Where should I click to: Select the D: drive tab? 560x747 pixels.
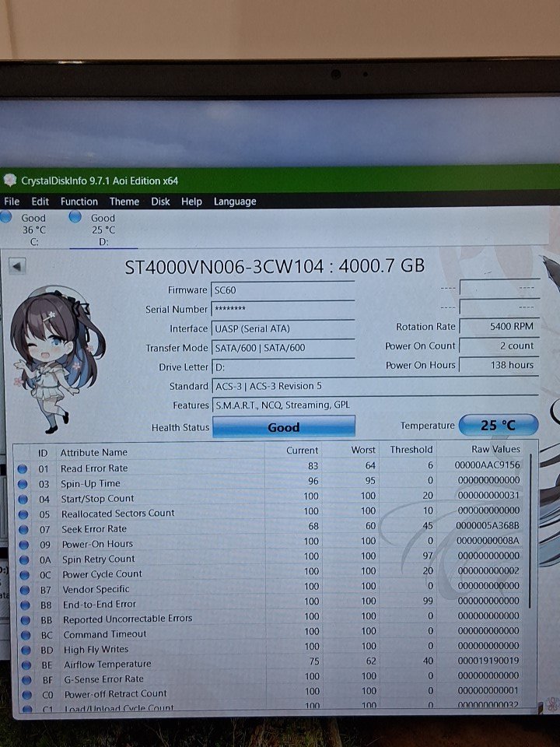pos(103,230)
